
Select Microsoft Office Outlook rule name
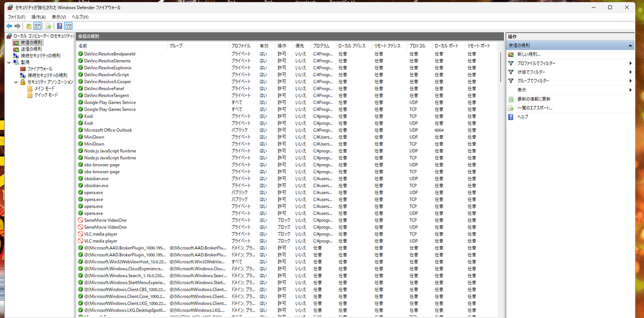click(x=108, y=130)
